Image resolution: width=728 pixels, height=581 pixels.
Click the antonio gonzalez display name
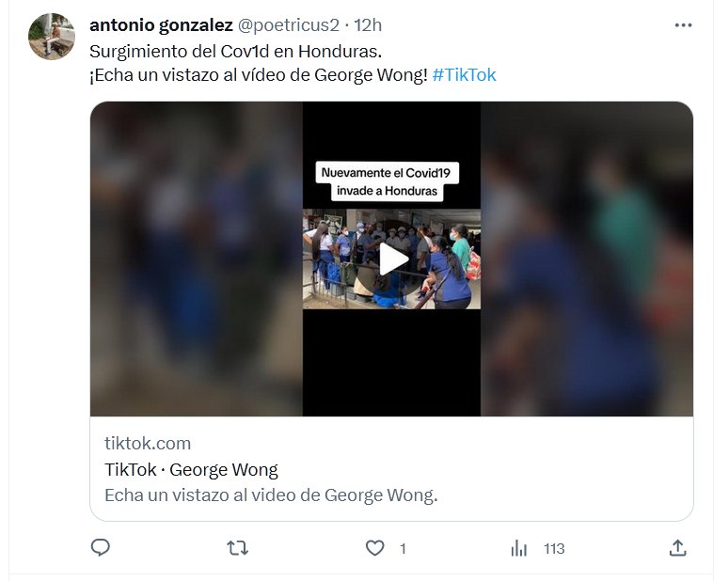[x=161, y=24]
